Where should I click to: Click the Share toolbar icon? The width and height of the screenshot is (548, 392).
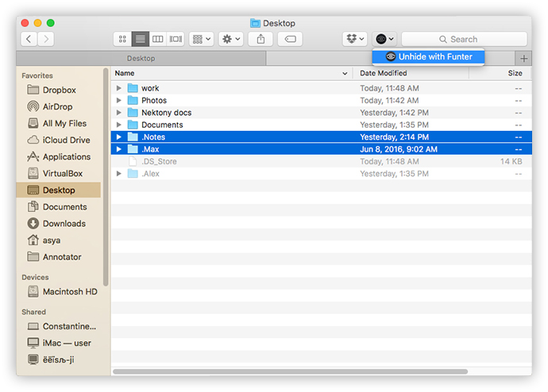coord(260,39)
